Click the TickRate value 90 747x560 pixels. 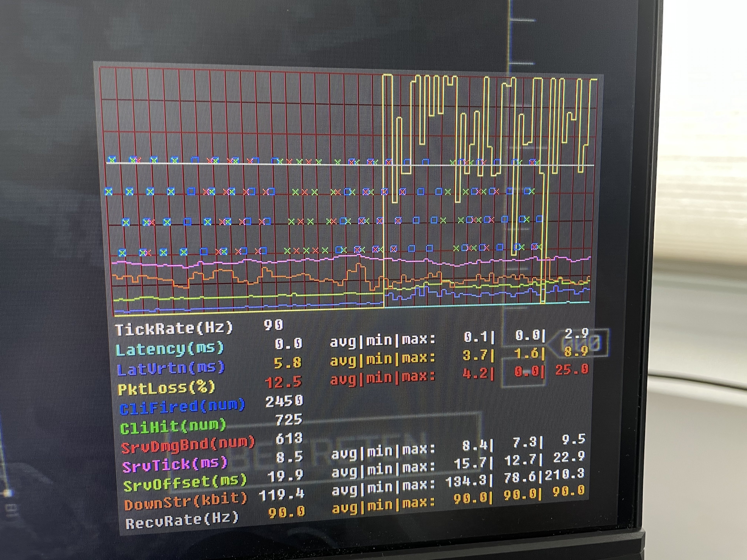(x=273, y=325)
